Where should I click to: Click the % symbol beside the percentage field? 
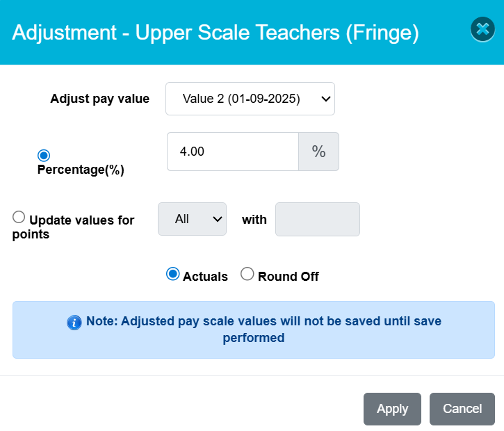tap(318, 152)
